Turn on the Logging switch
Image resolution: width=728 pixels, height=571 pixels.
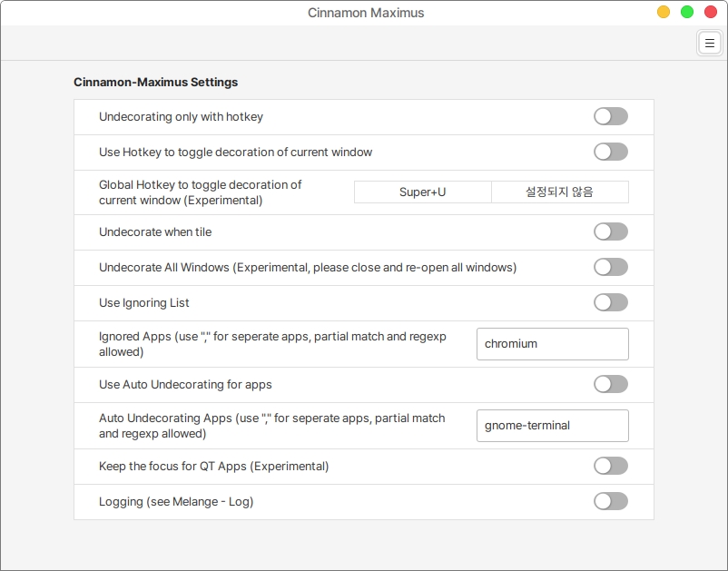(x=610, y=501)
